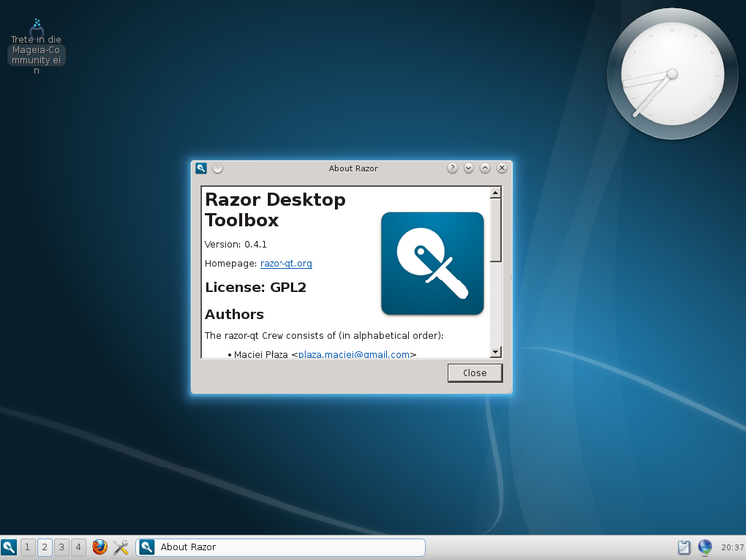Click the clipboard tray icon

(x=684, y=547)
